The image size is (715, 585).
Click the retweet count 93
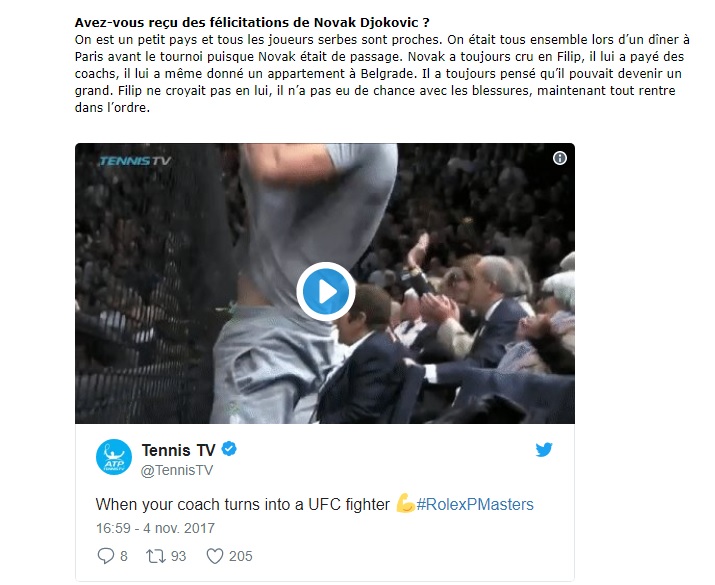coord(178,556)
